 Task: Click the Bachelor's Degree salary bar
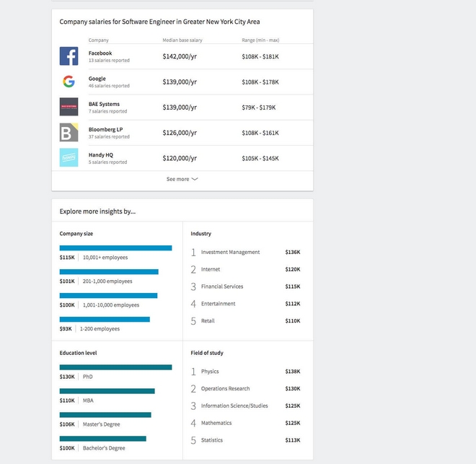tap(102, 438)
